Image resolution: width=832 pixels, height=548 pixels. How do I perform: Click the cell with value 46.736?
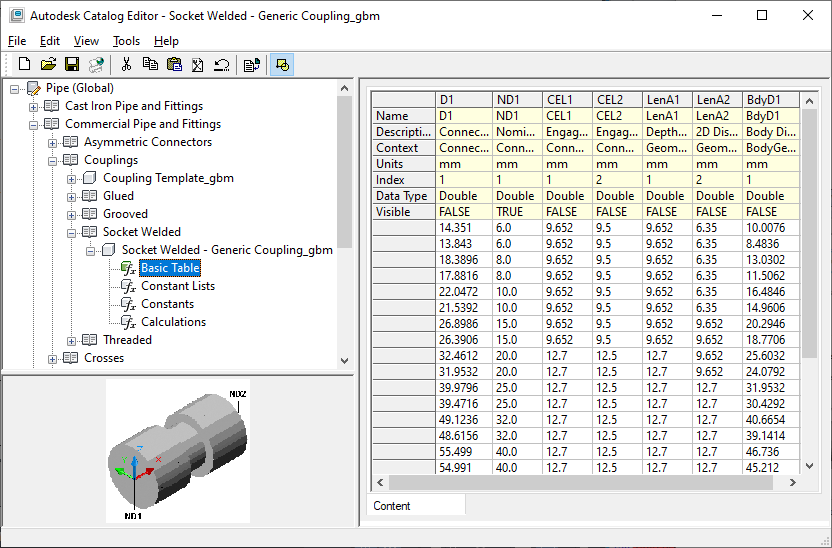771,451
